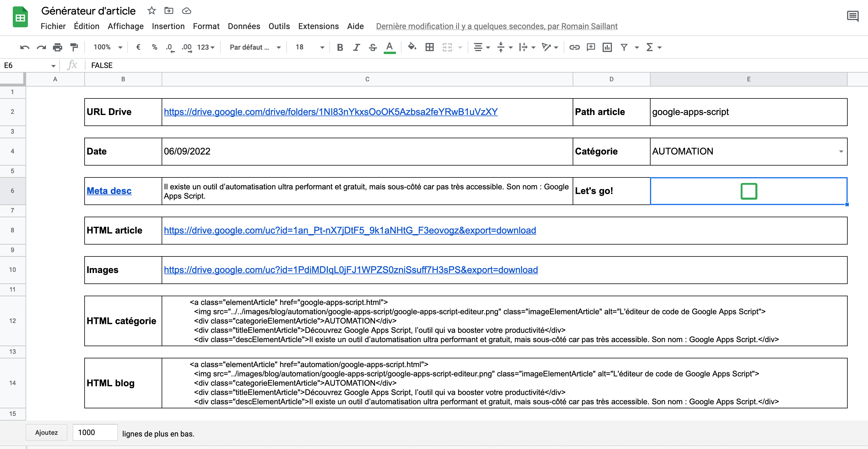This screenshot has width=868, height=449.
Task: Open functions sigma menu
Action: (653, 47)
